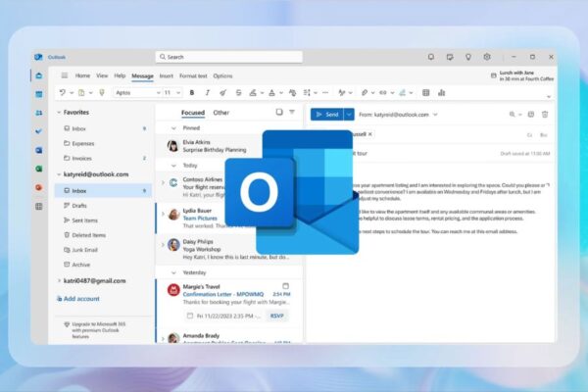
Task: Expand the katri0487@gmail.com account folder
Action: tap(58, 280)
